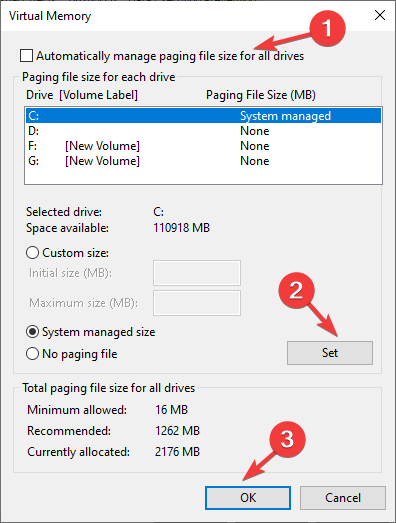Click the red annotation marker 1
The width and height of the screenshot is (396, 523).
click(x=327, y=28)
